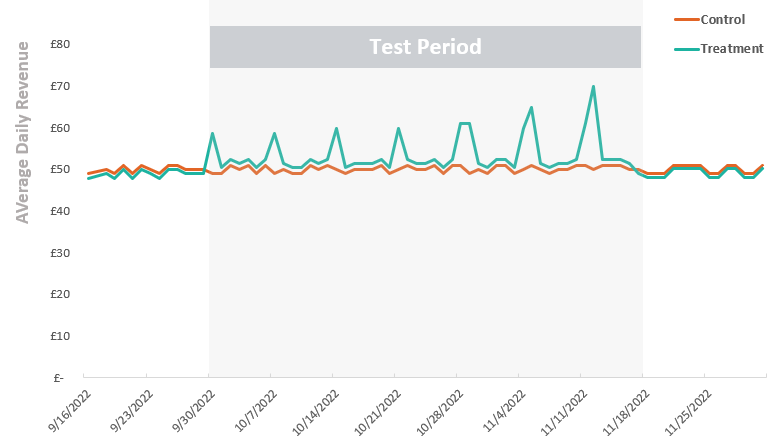The image size is (777, 442).
Task: Click the highest Treatment peak near £70
Action: (x=593, y=86)
